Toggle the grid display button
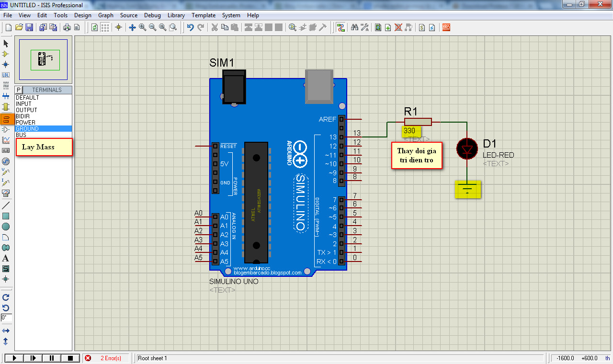The height and width of the screenshot is (364, 613). tap(105, 27)
